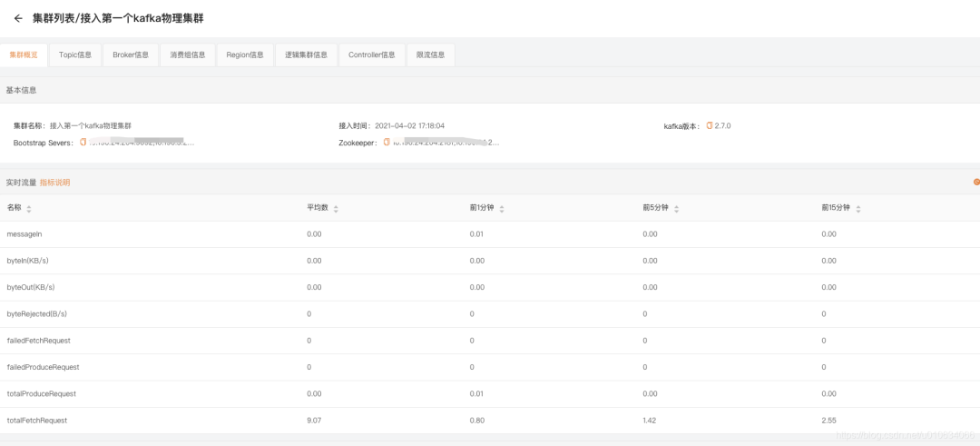Open the 指标说明 link
This screenshot has width=980, height=446.
click(x=55, y=183)
